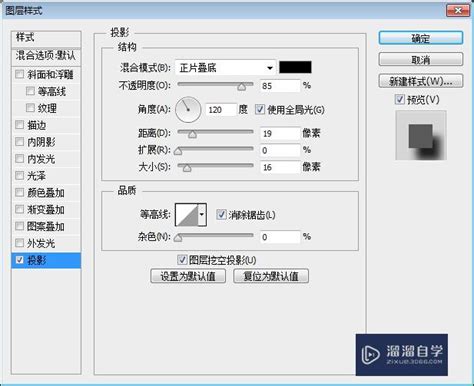
Task: Click 设置为默认值 button
Action: coord(188,276)
